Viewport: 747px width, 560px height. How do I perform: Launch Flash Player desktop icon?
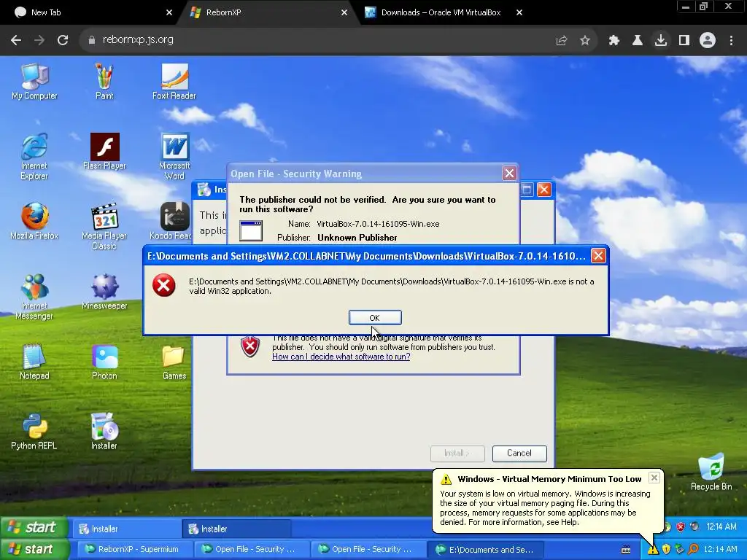tap(104, 152)
